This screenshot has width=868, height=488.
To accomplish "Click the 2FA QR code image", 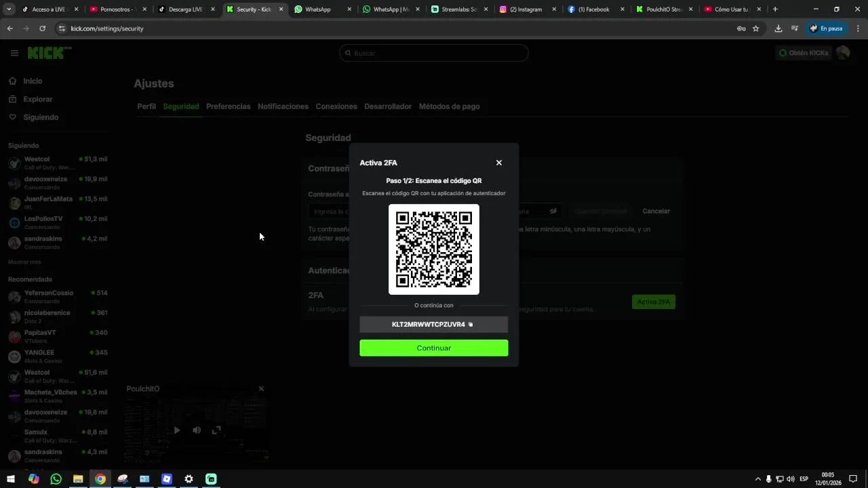I will (434, 249).
